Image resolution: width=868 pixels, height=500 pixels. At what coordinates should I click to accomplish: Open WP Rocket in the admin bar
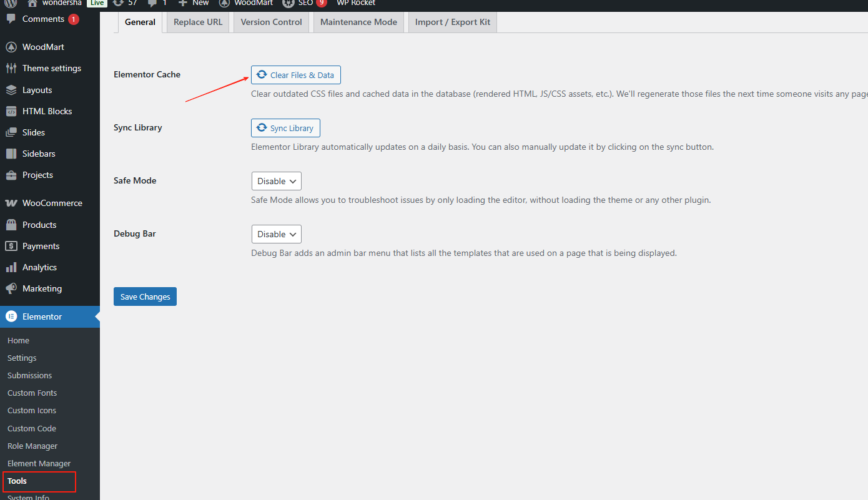click(x=356, y=3)
